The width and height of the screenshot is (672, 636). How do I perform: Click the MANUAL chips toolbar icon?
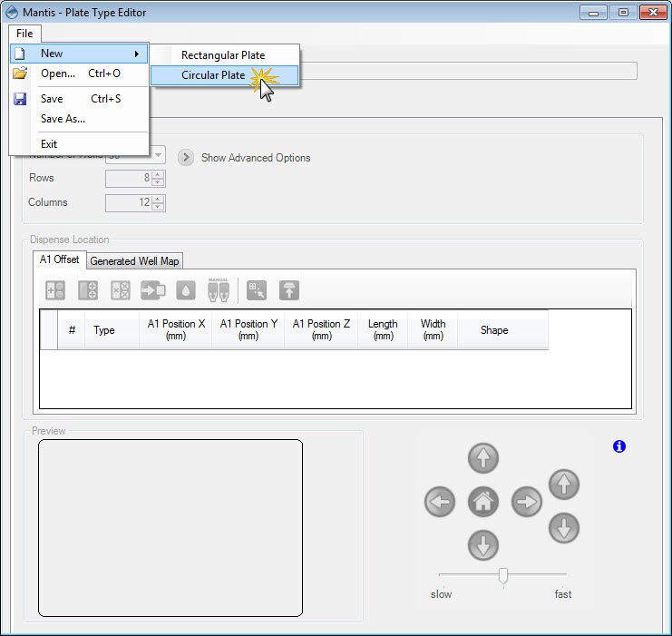[219, 290]
